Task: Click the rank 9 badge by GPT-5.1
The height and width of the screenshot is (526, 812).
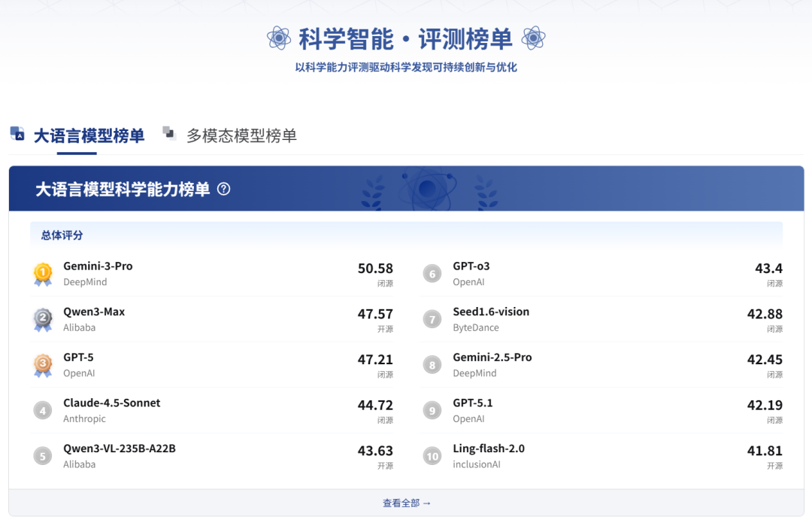Action: 432,410
